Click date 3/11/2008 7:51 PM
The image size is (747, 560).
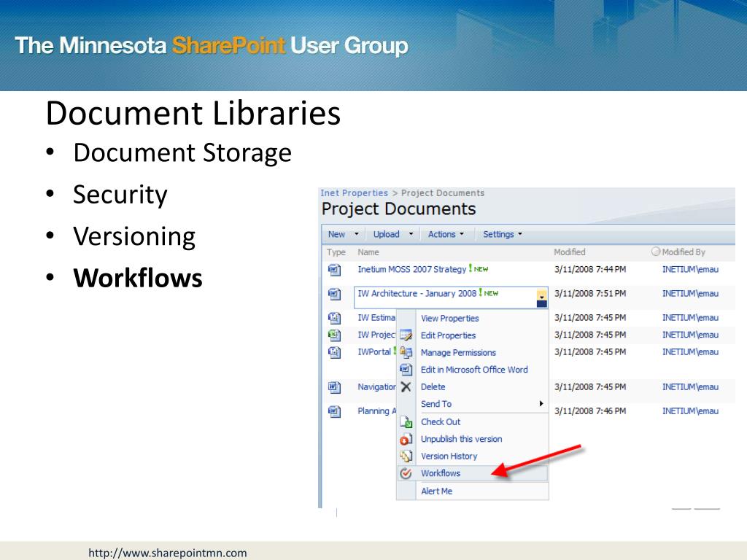click(x=589, y=294)
